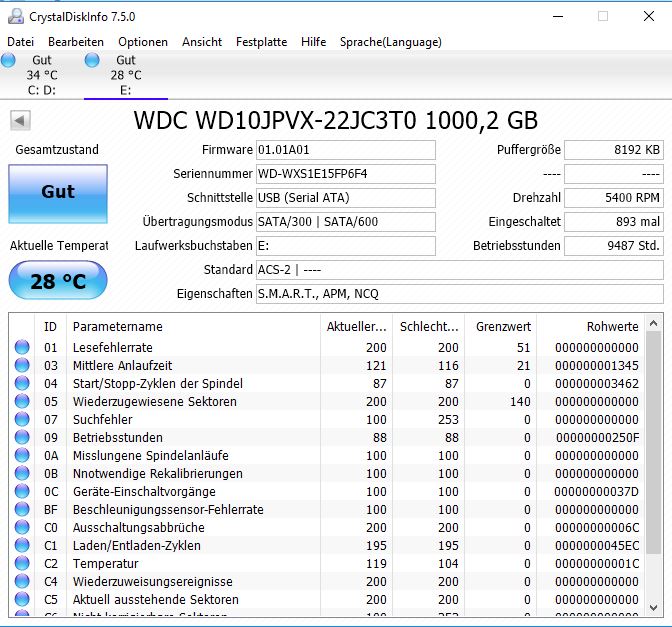Click status orb for Aktuell ausstehende Sektoren

22,599
